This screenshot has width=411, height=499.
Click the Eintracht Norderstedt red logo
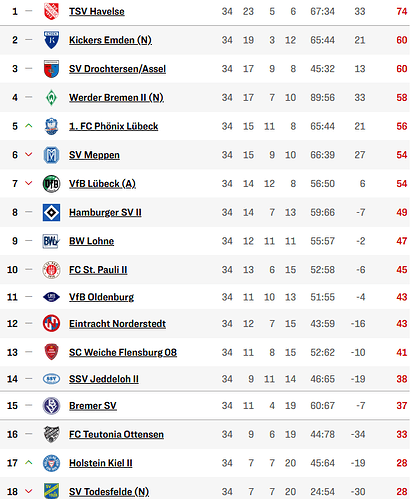click(x=51, y=323)
